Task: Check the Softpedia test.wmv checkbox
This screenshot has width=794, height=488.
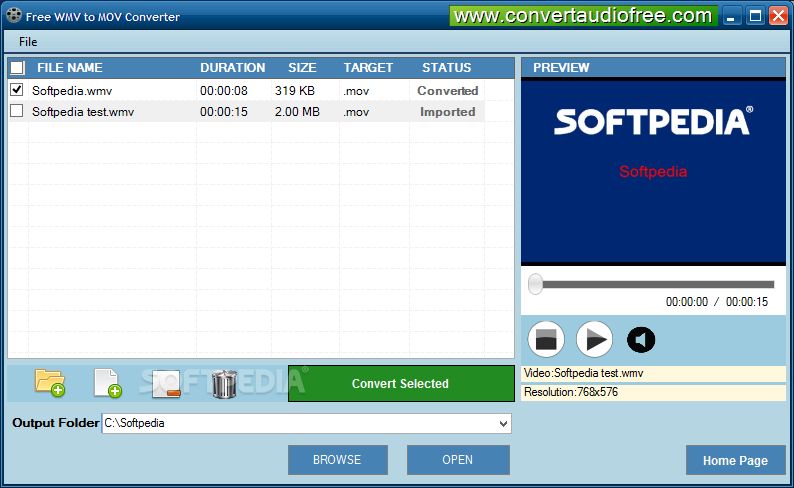Action: tap(17, 111)
